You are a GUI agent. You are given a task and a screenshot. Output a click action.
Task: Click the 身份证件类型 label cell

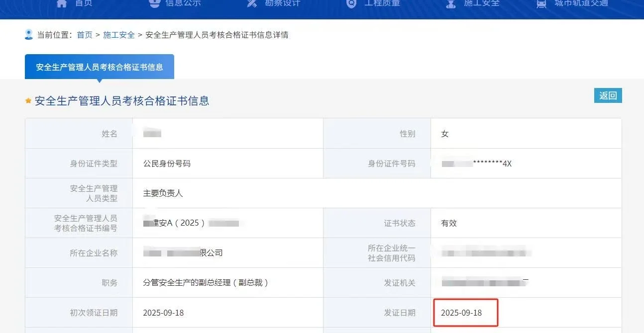click(79, 163)
